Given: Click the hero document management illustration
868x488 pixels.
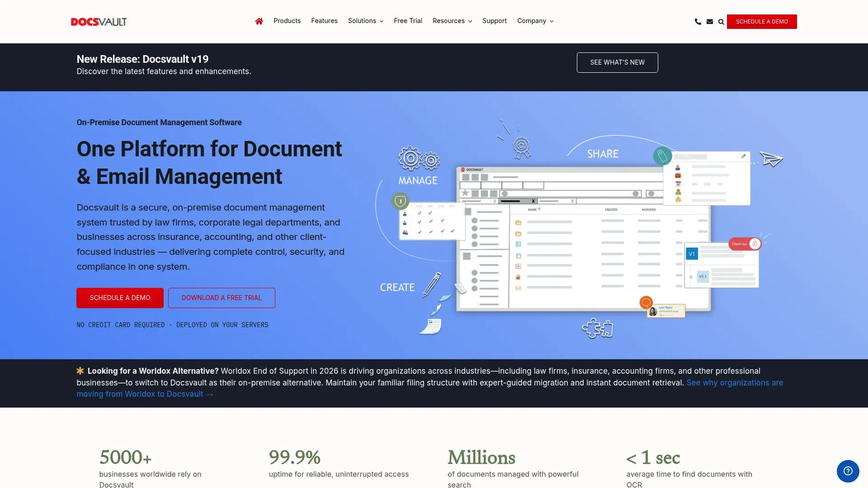Looking at the screenshot, I should [579, 229].
